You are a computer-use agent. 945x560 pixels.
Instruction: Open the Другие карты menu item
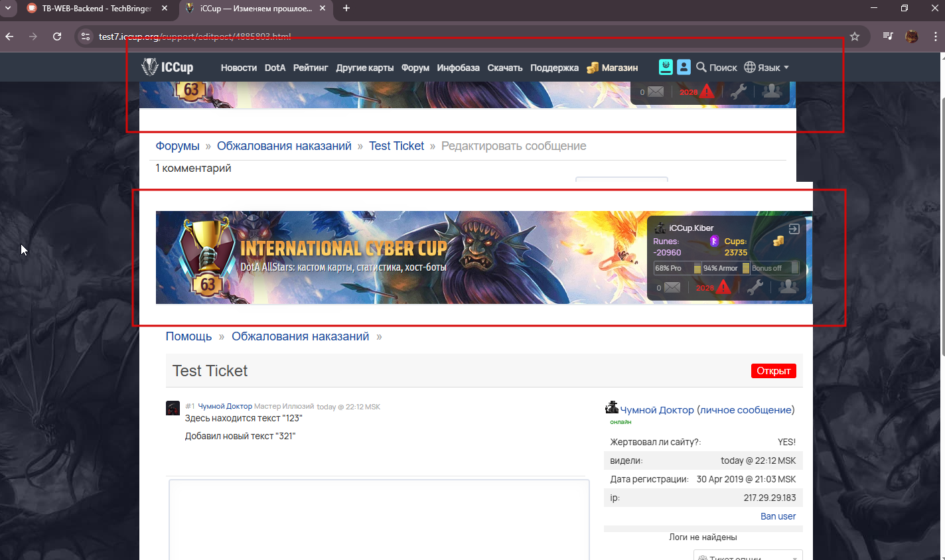tap(365, 68)
